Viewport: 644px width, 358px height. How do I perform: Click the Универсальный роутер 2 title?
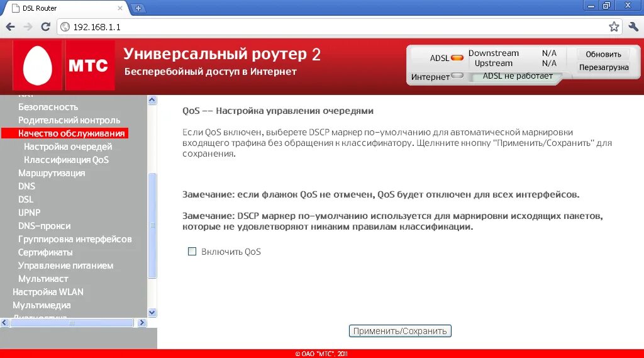pos(222,54)
